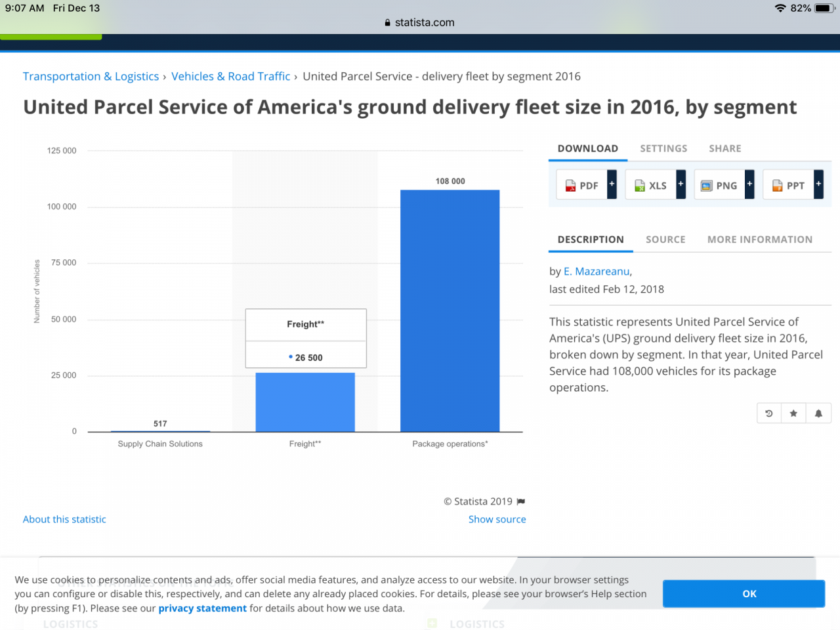
Task: Open author E. Mazareanu link
Action: 597,271
